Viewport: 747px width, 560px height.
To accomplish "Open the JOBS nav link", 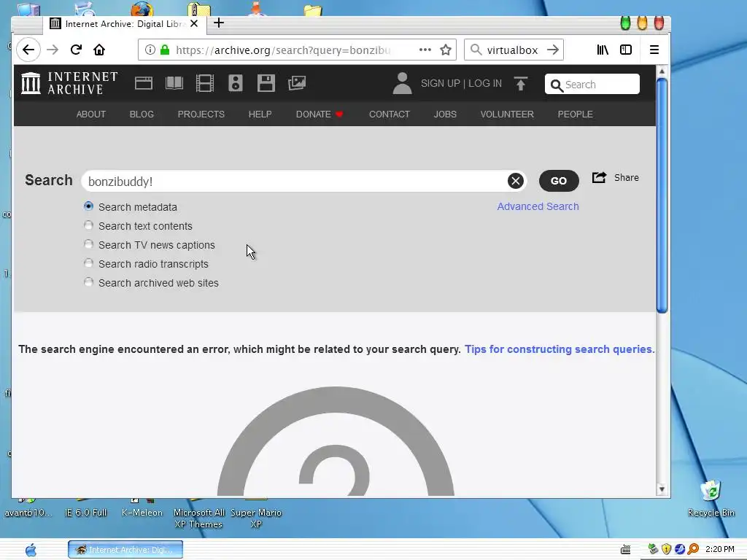I will click(445, 114).
